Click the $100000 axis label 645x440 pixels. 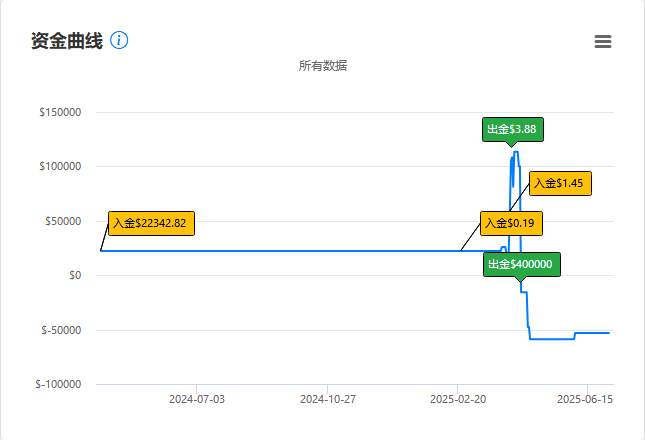point(60,166)
